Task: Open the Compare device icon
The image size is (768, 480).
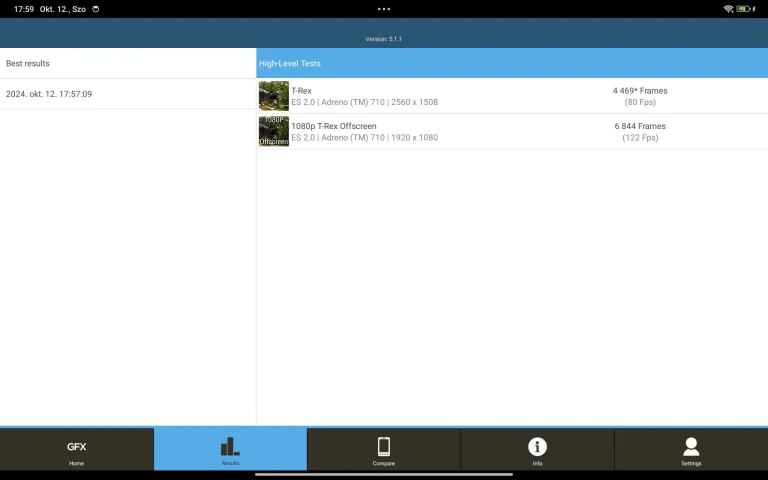Action: point(383,447)
